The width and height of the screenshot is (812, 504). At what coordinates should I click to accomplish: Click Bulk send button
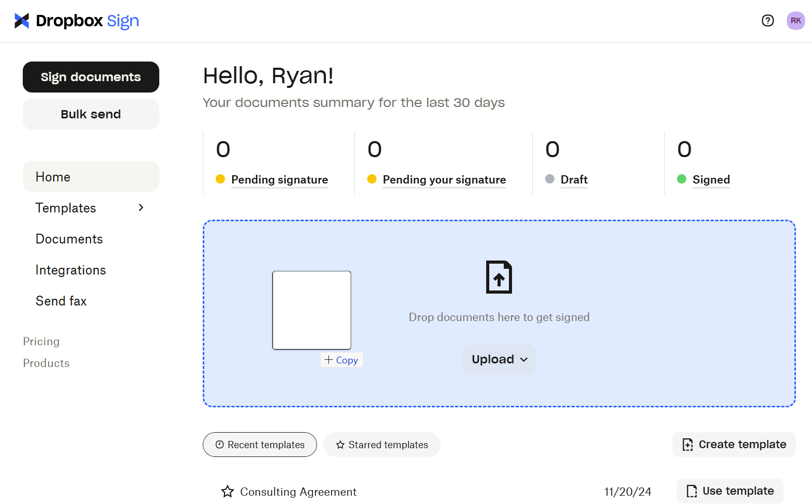tap(91, 114)
